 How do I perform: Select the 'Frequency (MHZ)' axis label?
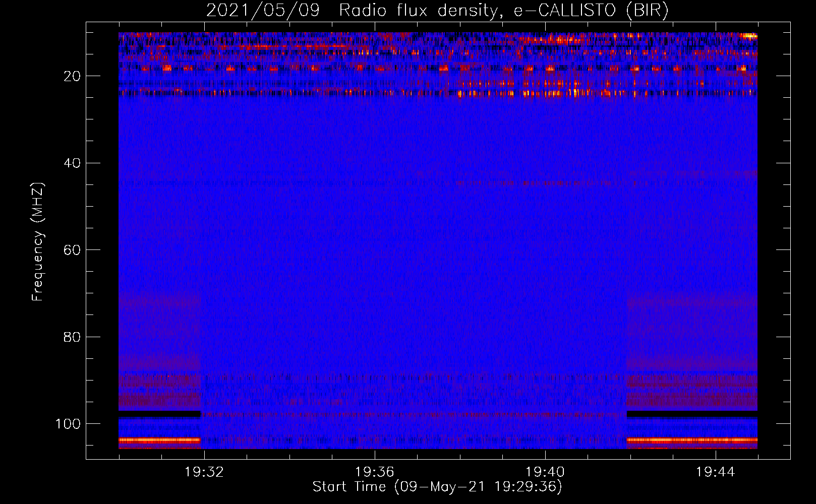tap(38, 241)
